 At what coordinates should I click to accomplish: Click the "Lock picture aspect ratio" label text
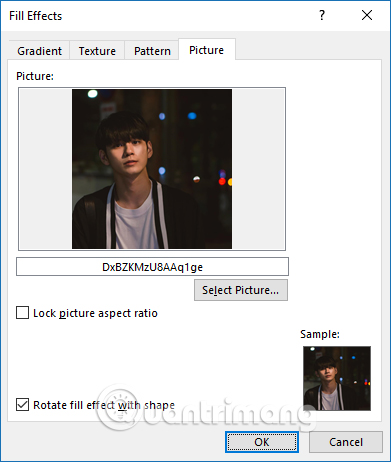point(95,313)
